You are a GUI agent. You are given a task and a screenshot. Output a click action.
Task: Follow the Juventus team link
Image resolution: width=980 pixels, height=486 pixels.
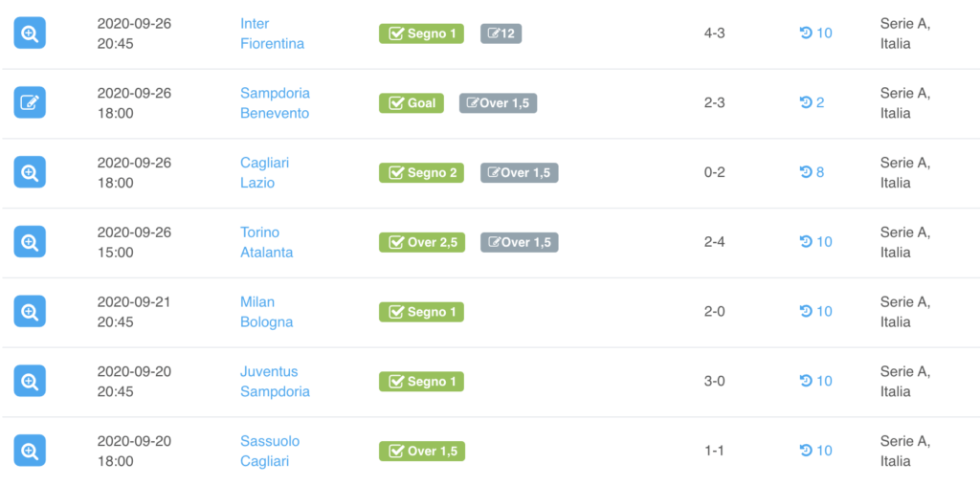click(269, 372)
